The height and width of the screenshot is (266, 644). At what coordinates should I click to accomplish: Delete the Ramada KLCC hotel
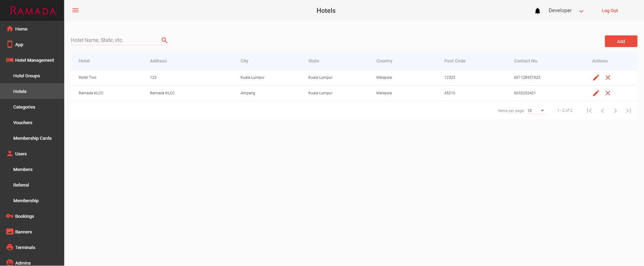click(x=608, y=93)
